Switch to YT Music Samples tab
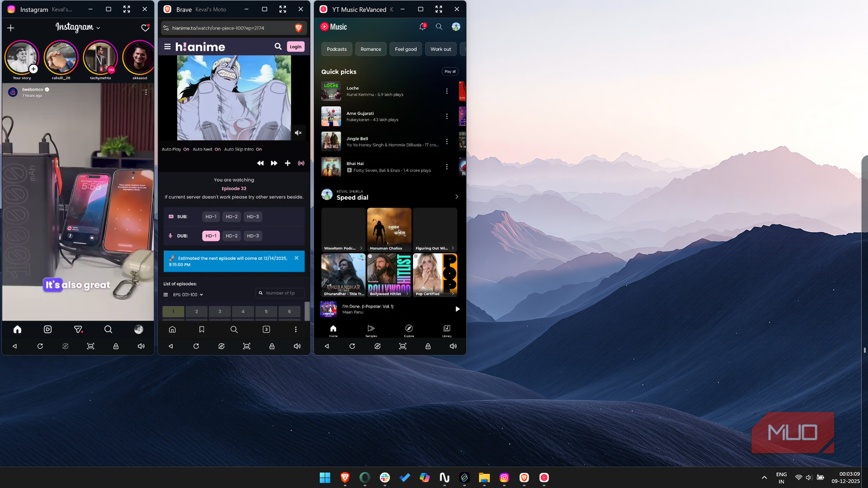This screenshot has height=488, width=868. point(371,331)
